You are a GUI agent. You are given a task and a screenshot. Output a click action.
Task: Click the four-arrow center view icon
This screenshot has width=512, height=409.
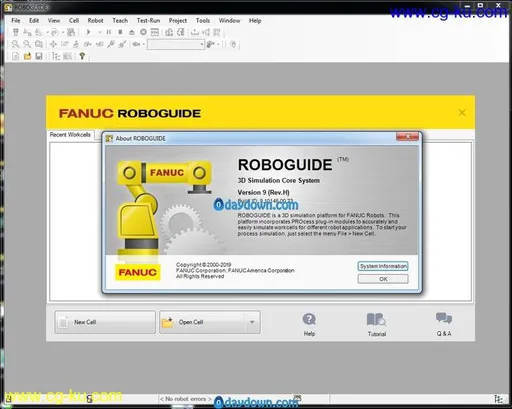coord(53,44)
